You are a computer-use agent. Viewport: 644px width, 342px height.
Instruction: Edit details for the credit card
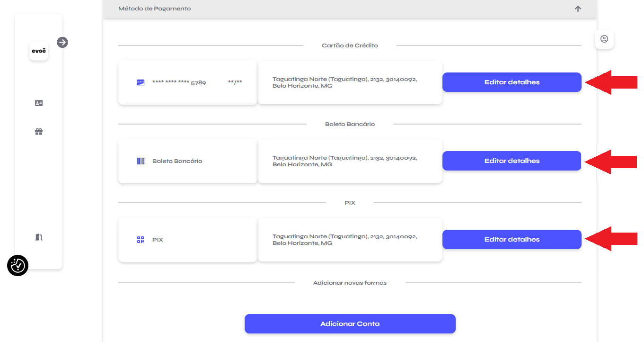512,82
